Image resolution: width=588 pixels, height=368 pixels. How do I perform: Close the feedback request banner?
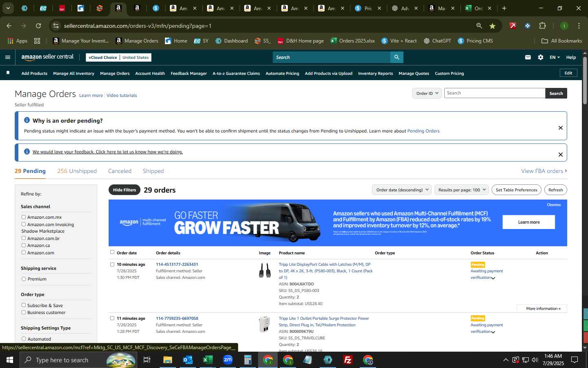tap(560, 154)
